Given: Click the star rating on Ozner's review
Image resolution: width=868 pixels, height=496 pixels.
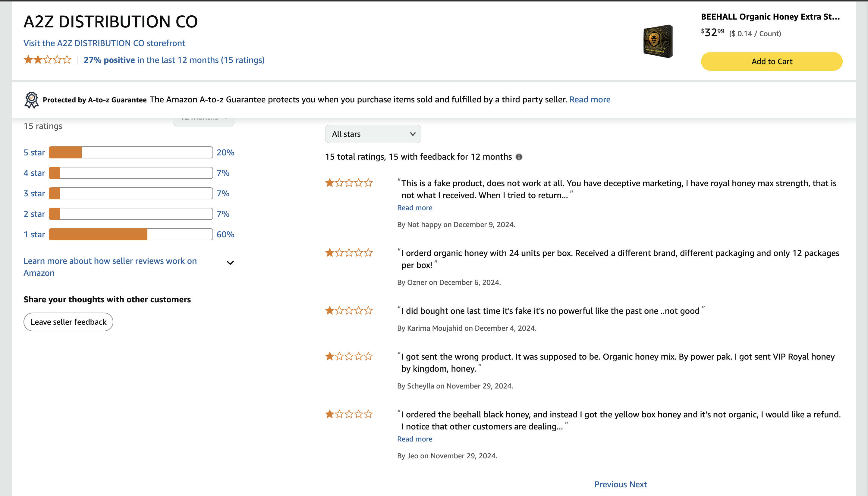Looking at the screenshot, I should (349, 253).
